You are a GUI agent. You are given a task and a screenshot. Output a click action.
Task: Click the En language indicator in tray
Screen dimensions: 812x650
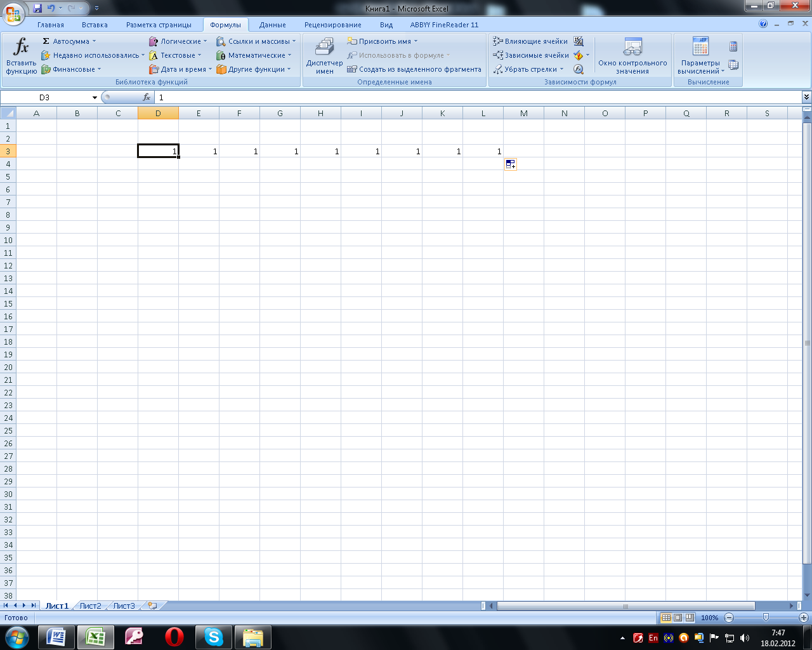(x=653, y=638)
